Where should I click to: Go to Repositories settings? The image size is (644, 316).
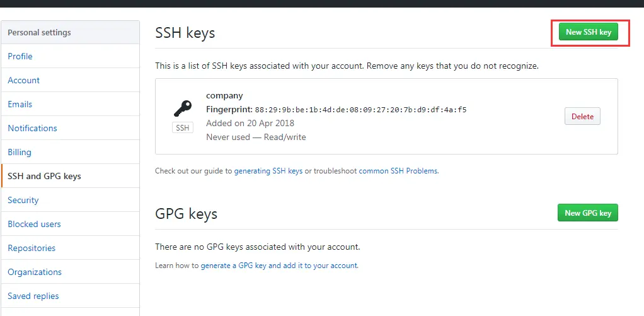click(x=32, y=248)
